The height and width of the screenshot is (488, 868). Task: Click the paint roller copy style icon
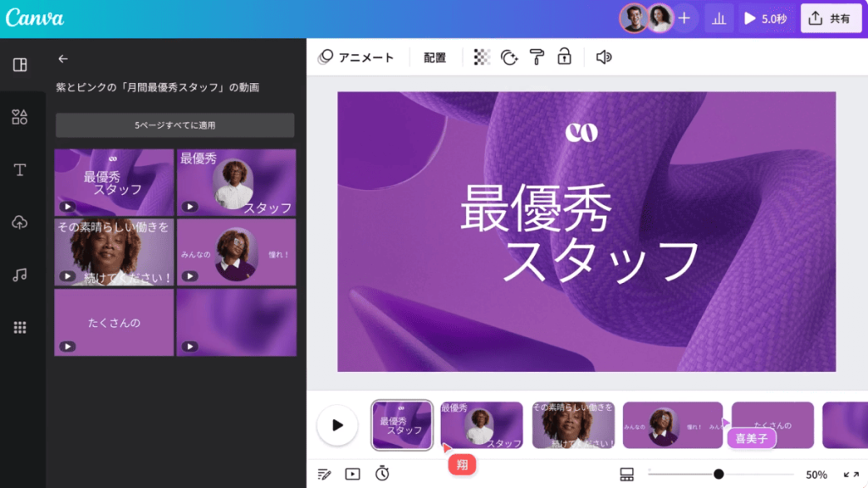(537, 57)
